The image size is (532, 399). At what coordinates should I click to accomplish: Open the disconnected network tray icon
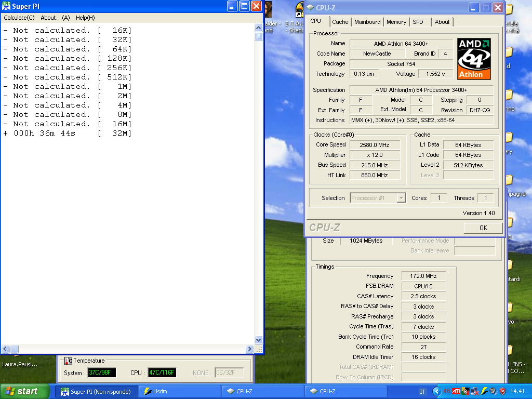(x=475, y=391)
